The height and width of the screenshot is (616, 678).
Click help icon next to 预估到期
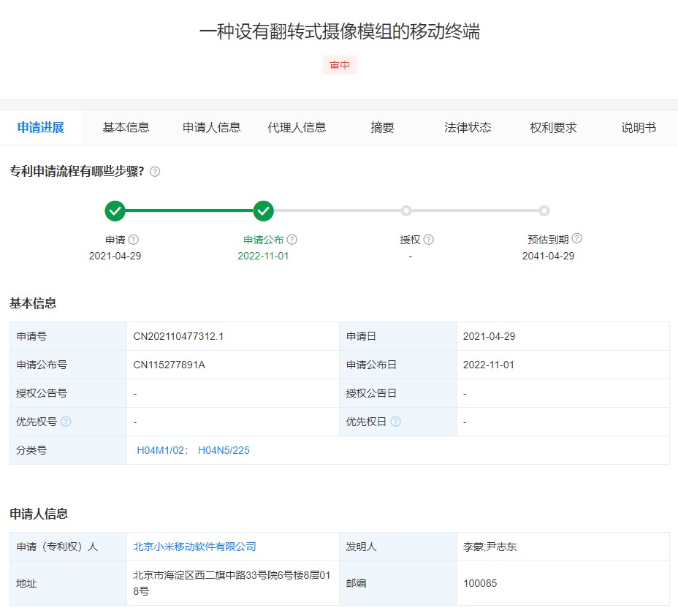(x=577, y=238)
